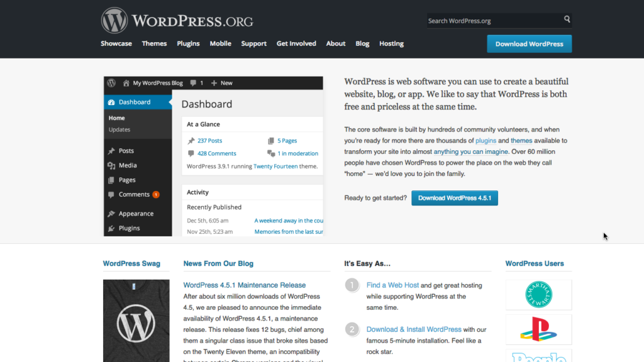
Task: Open the Plugins navigation item
Action: click(x=188, y=43)
